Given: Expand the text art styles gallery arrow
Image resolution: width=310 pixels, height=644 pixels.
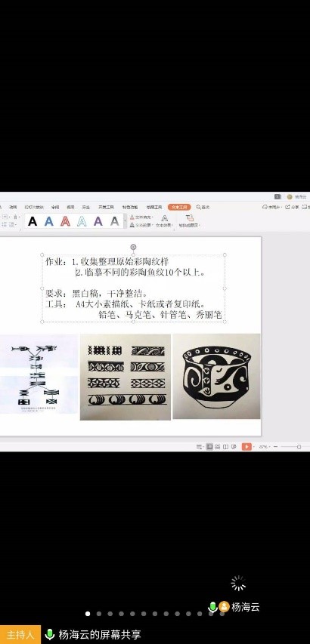Looking at the screenshot, I should click(126, 221).
